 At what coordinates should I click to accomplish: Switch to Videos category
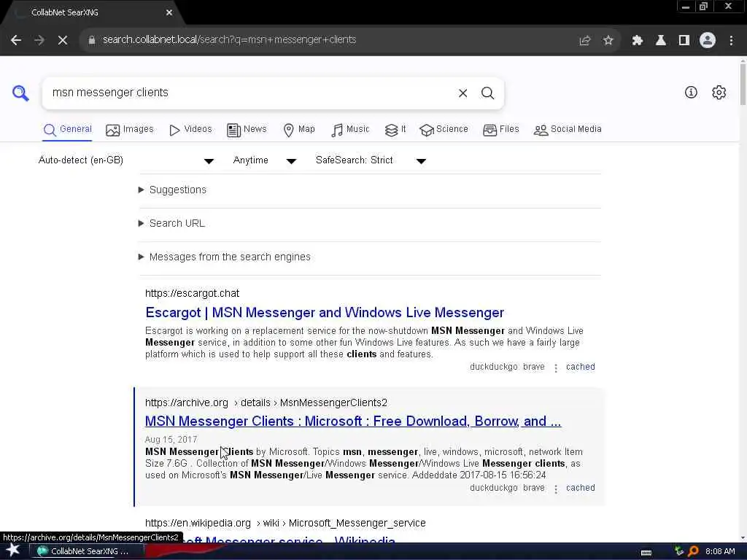[x=190, y=130]
